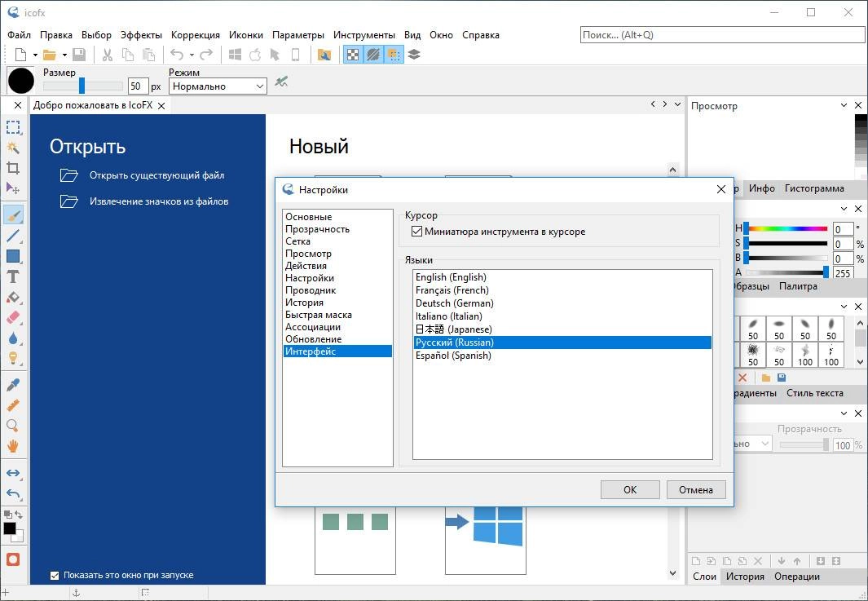Viewport: 868px width, 601px height.
Task: Click the foreground black color swatch
Action: pyautogui.click(x=10, y=528)
